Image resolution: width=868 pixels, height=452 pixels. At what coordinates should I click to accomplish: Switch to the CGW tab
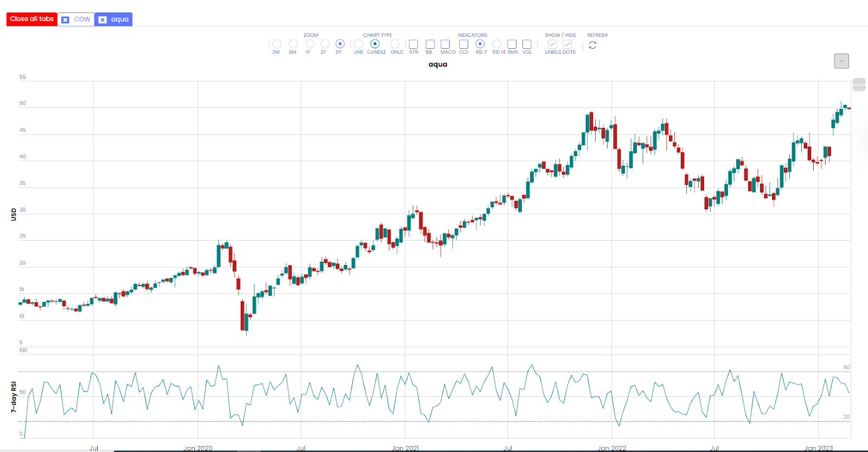(82, 19)
